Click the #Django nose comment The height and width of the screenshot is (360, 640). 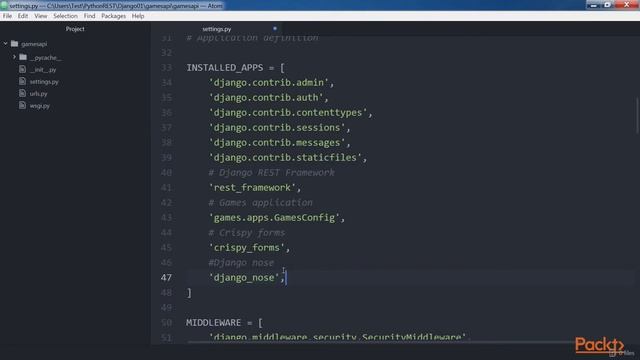click(x=241, y=262)
